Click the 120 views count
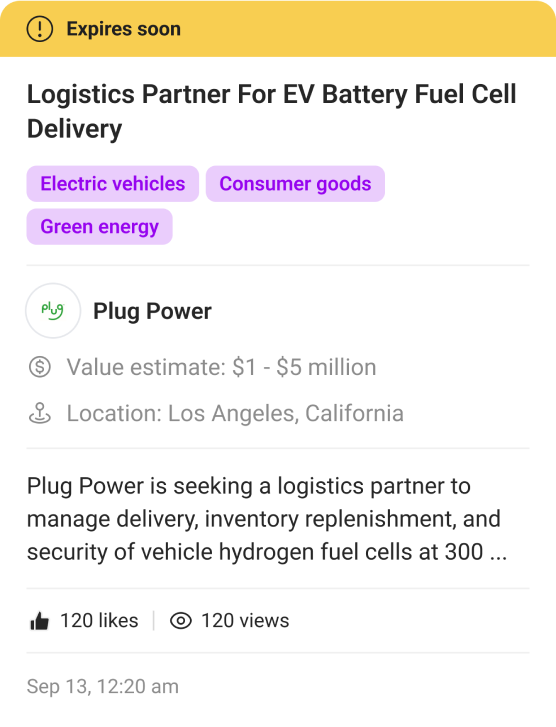This screenshot has height=727, width=556. [x=245, y=621]
